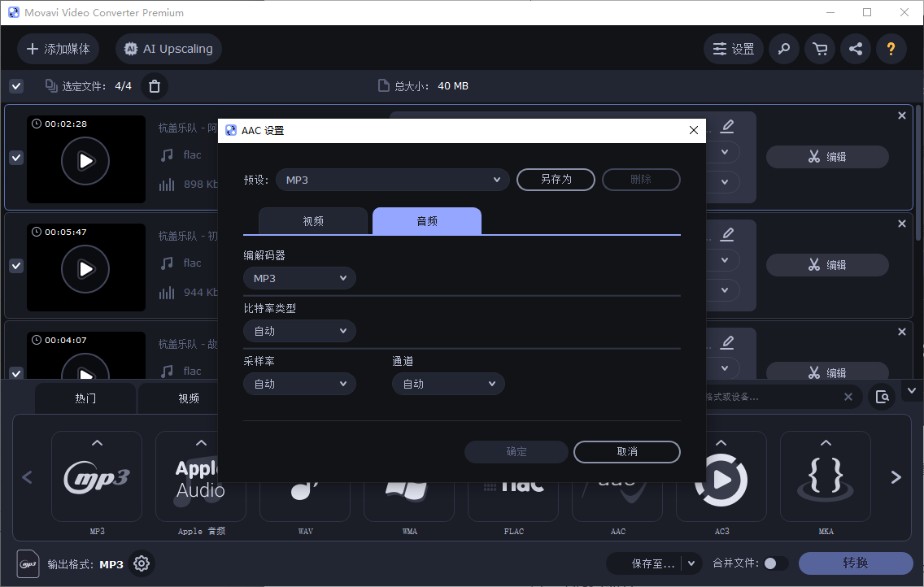The image size is (924, 587).
Task: Switch to the 热门 formats tab
Action: (85, 398)
